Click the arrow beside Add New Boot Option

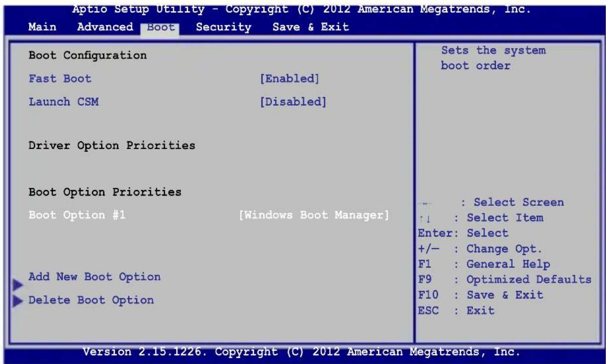(x=19, y=284)
